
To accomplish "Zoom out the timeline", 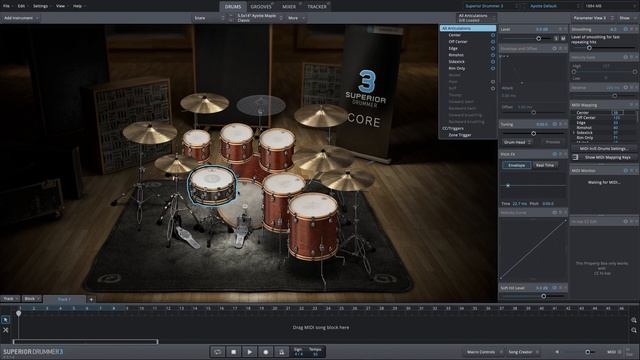I will point(633,330).
